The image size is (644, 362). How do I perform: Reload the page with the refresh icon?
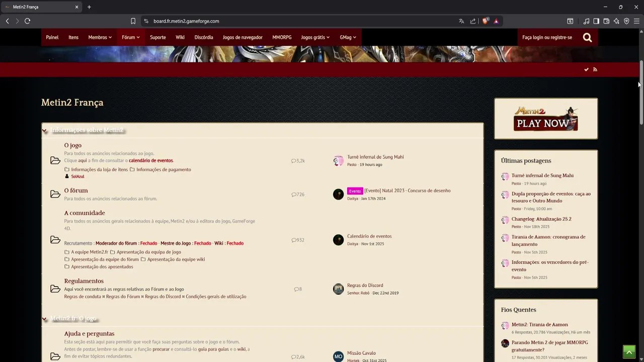27,21
